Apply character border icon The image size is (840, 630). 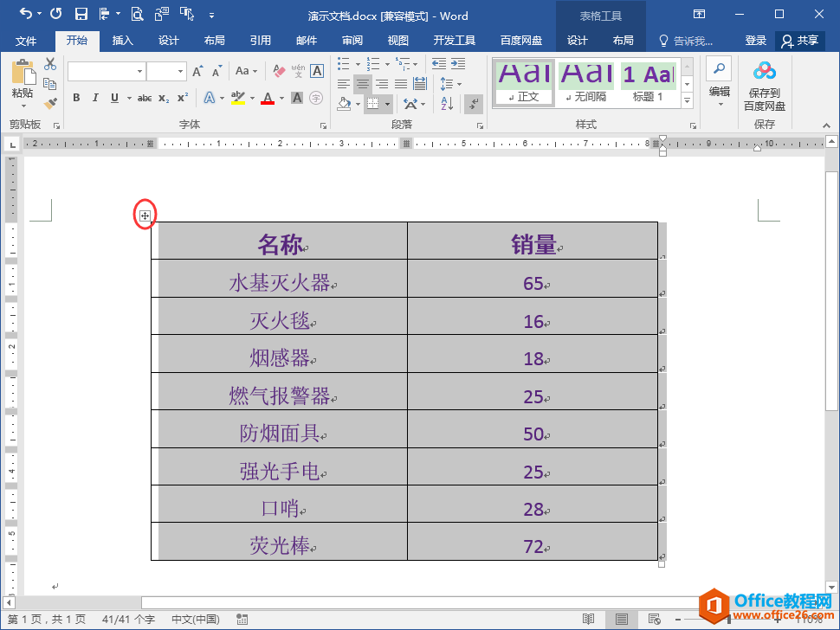pos(317,71)
